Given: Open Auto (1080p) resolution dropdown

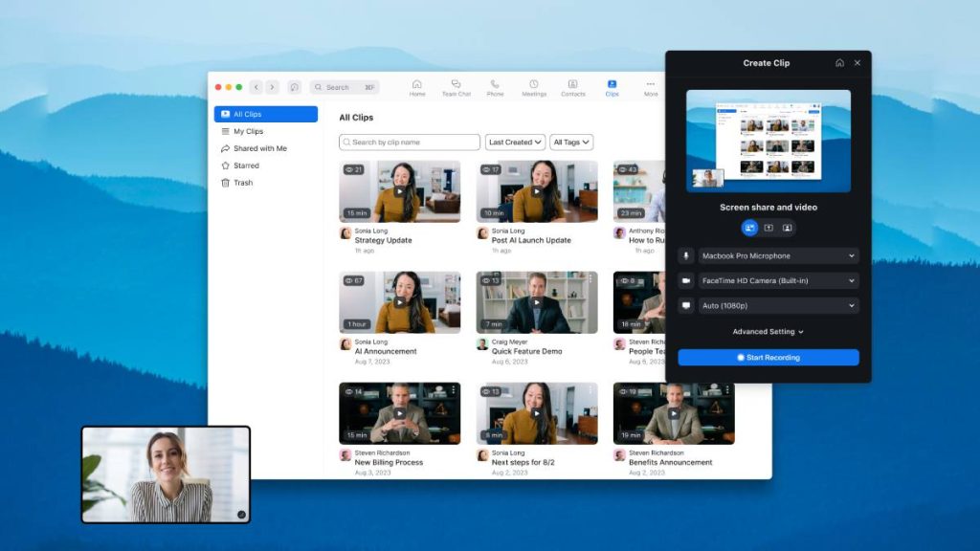Looking at the screenshot, I should tap(778, 306).
